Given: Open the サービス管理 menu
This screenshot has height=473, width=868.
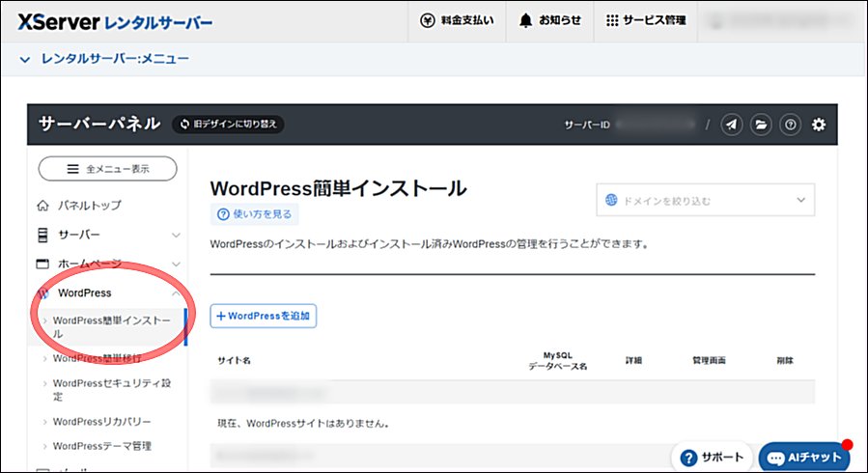Looking at the screenshot, I should pyautogui.click(x=646, y=20).
